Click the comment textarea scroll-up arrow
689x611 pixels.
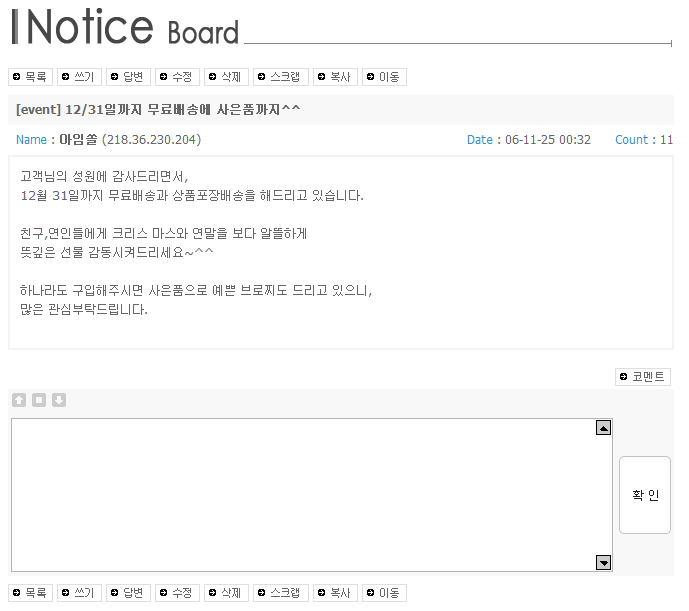click(603, 428)
